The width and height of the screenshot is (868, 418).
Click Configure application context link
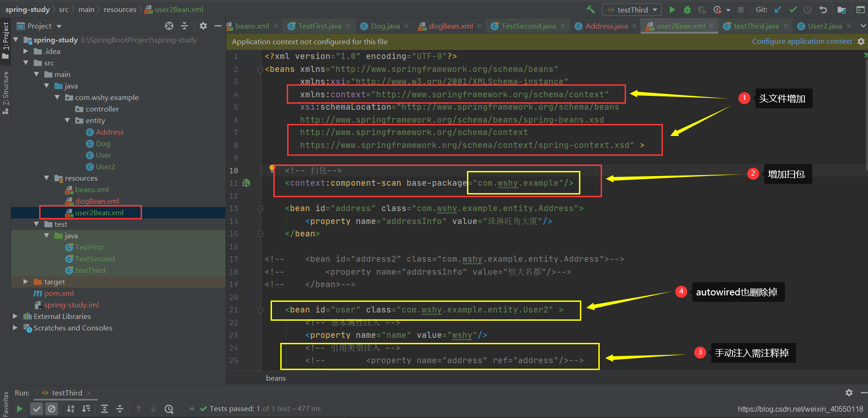point(802,41)
